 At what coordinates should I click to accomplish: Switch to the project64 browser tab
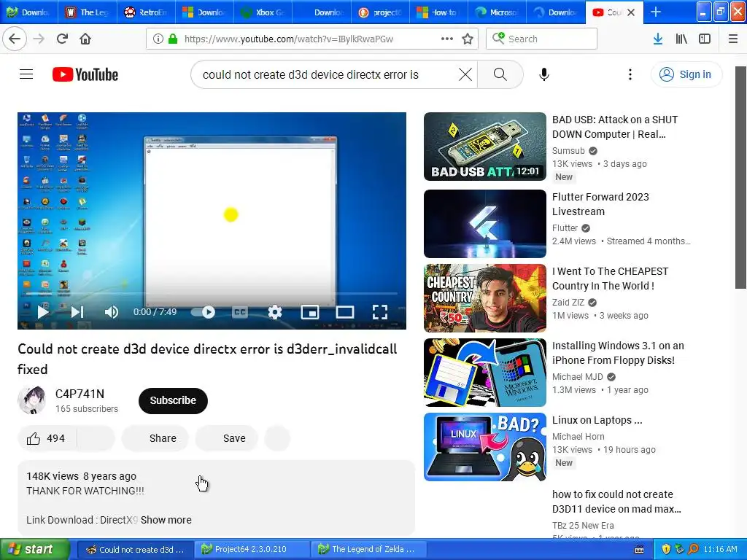[380, 12]
